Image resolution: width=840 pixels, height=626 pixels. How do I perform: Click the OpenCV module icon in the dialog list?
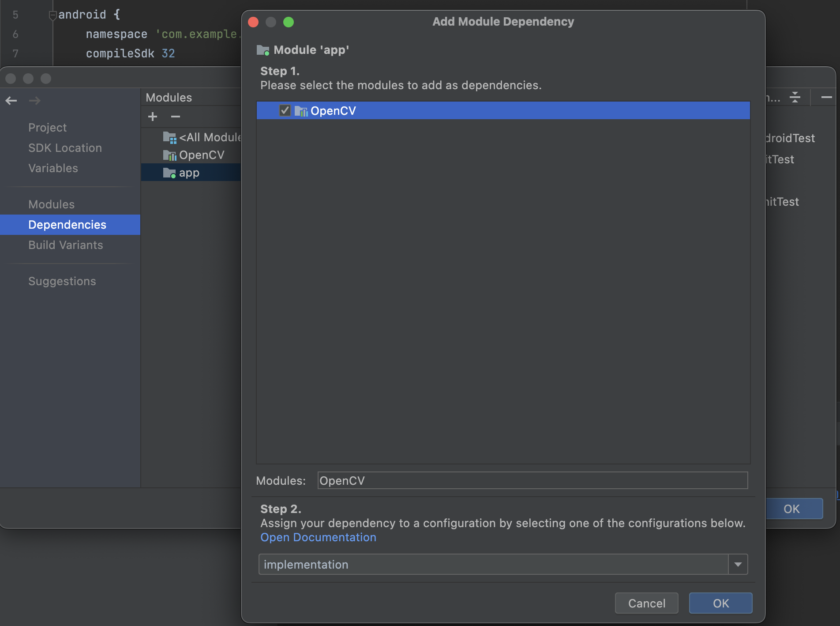(301, 111)
